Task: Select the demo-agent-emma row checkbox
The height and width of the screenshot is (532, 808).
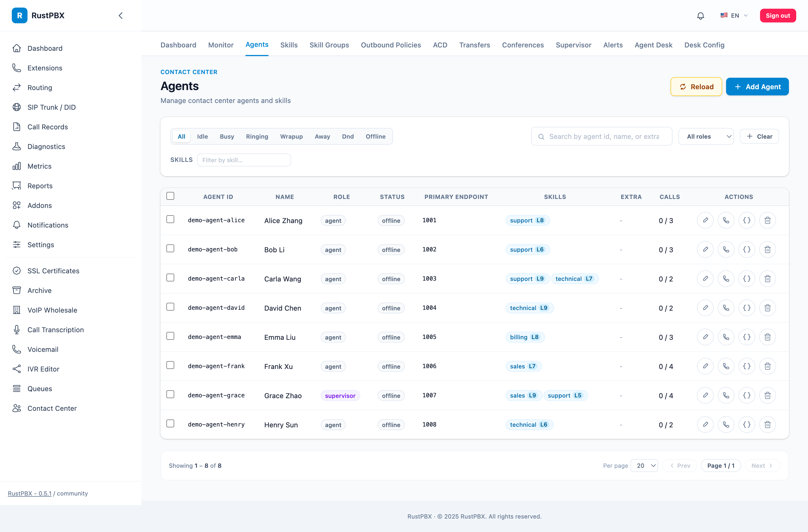Action: coord(170,336)
